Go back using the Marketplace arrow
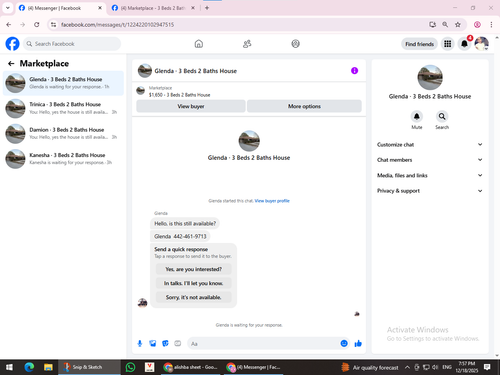500x375 pixels. [x=11, y=63]
